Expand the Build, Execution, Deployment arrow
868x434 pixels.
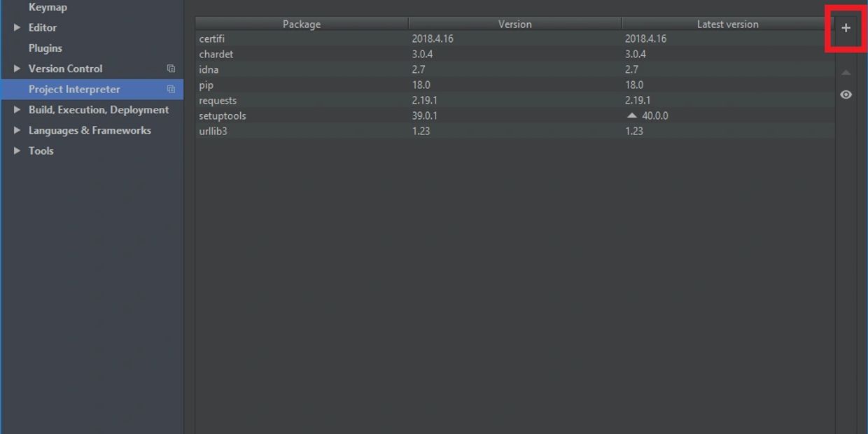(x=17, y=110)
